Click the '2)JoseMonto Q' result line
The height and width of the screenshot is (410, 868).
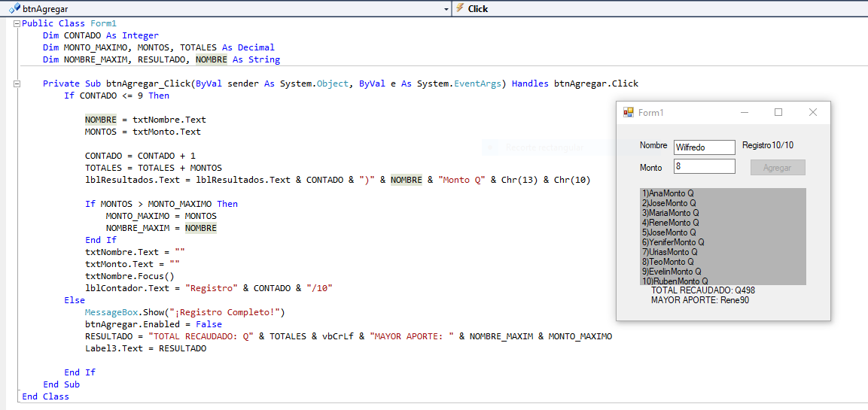669,203
